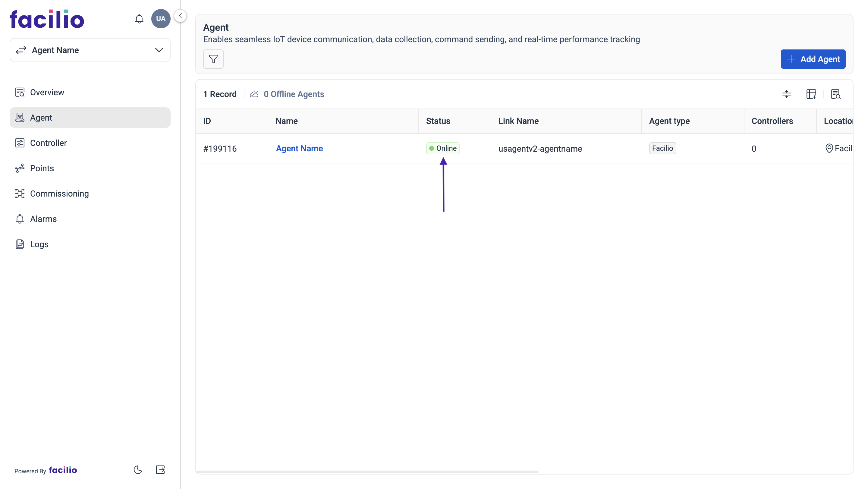868x489 pixels.
Task: Navigate to Controller section
Action: click(48, 143)
